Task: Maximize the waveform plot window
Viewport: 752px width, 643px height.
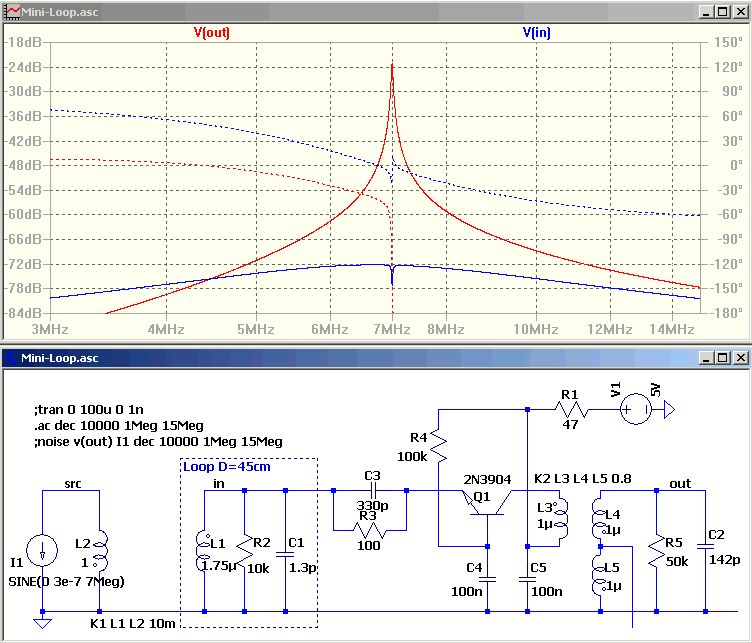Action: [723, 12]
